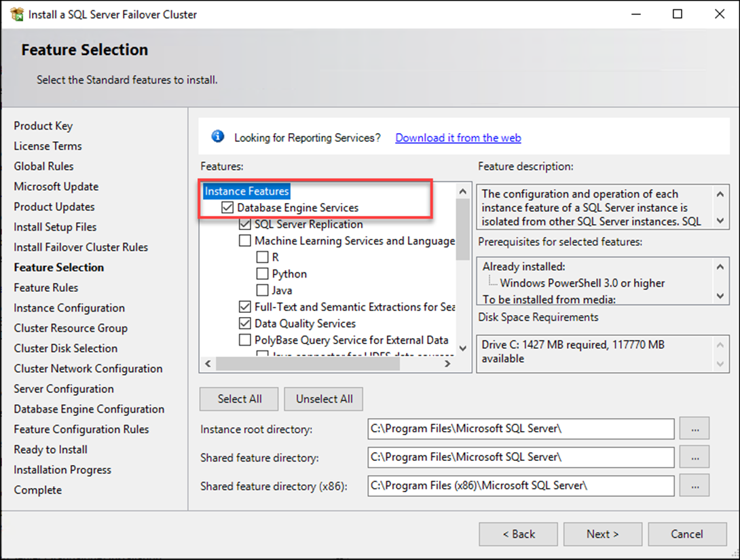Minimize the setup window

pos(636,14)
